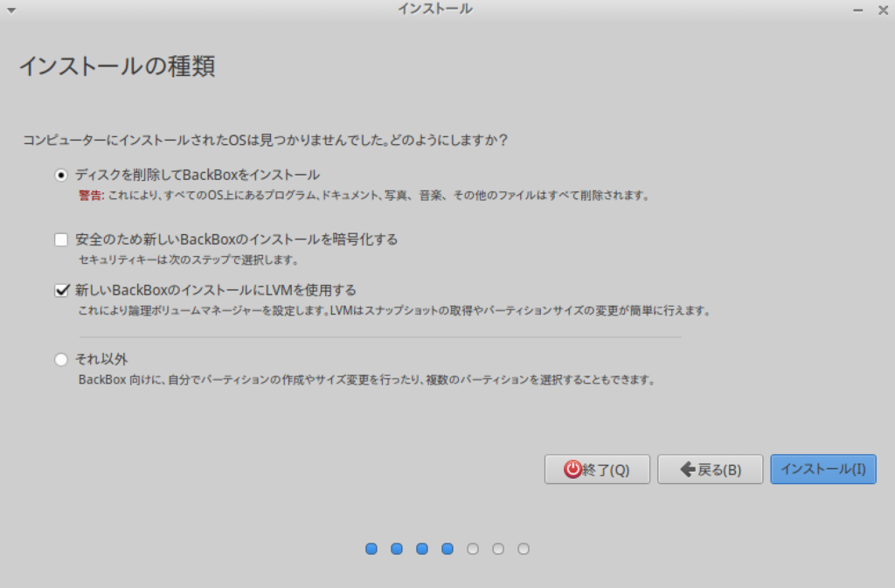Click the 終了(Q) quit button
Image resolution: width=895 pixels, height=588 pixels.
(597, 469)
